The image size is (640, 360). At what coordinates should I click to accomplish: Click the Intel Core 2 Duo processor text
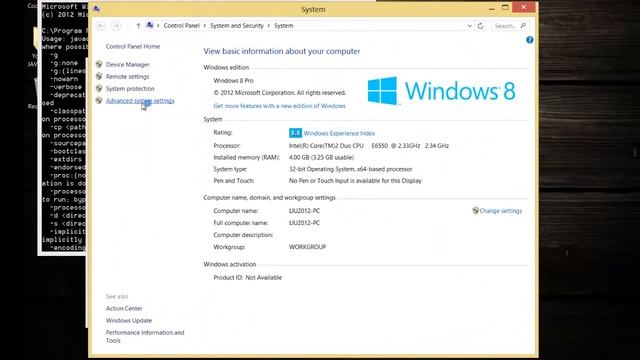[x=369, y=146]
